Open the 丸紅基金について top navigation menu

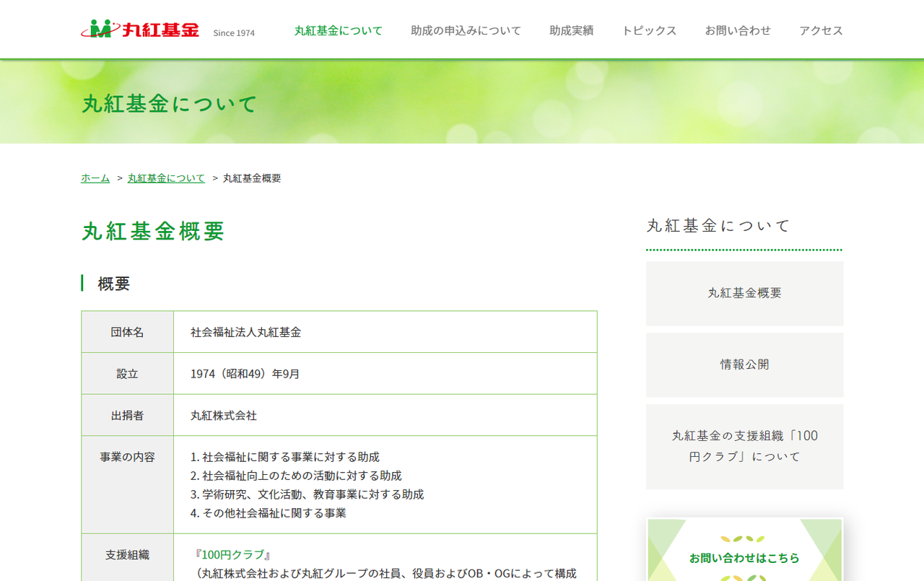point(338,30)
